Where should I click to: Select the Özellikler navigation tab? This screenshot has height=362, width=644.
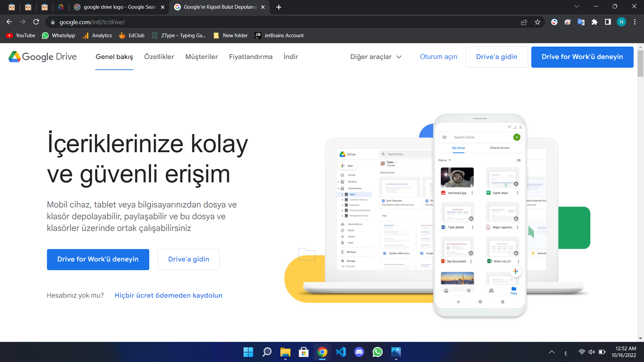(159, 57)
